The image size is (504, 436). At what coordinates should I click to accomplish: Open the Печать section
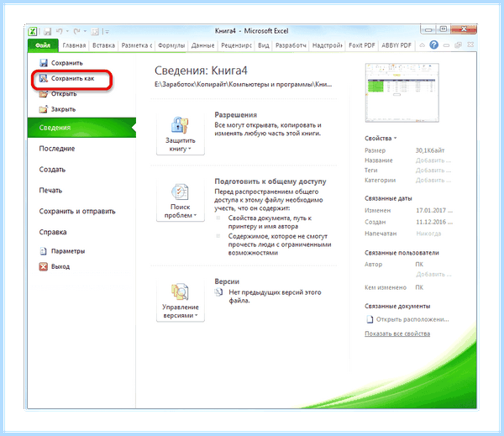(x=50, y=190)
